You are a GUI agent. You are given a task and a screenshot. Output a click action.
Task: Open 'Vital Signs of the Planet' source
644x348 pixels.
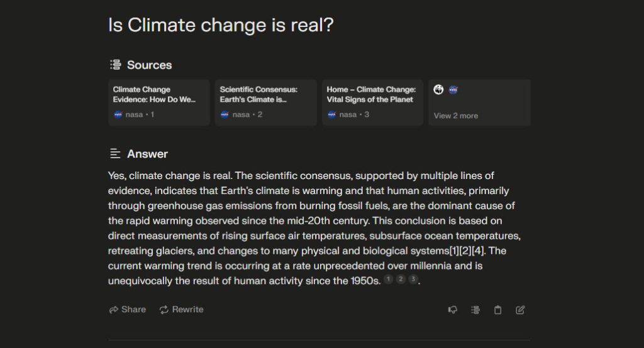pos(372,102)
